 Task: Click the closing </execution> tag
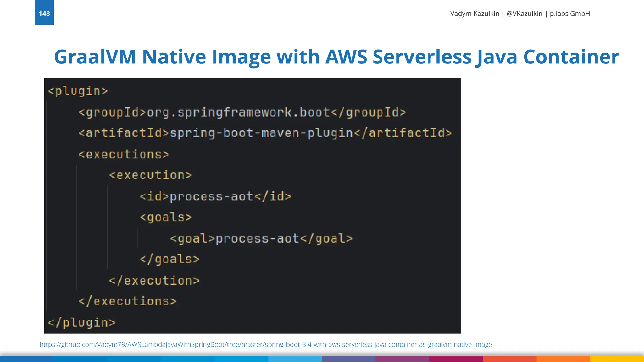[x=154, y=281]
